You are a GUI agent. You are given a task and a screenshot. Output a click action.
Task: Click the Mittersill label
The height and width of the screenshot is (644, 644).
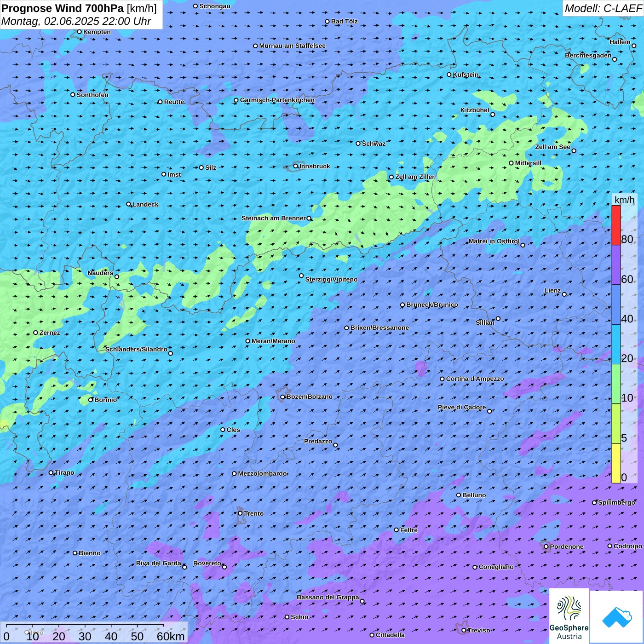pos(528,163)
